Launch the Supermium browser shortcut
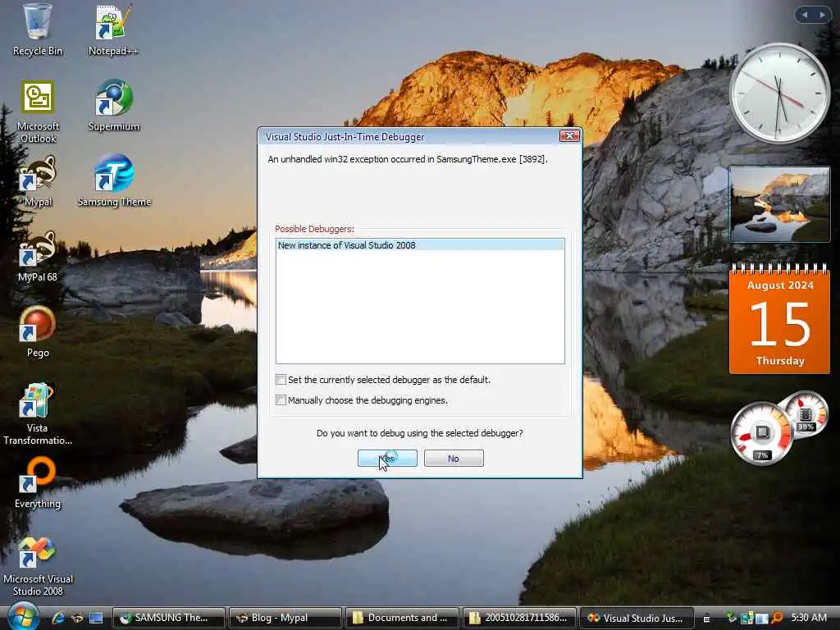 point(113,105)
